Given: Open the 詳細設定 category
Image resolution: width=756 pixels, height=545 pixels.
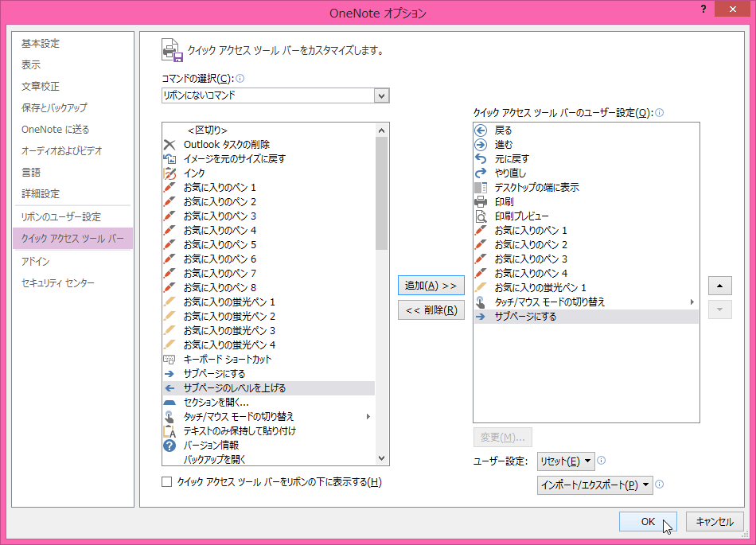Looking at the screenshot, I should 41,193.
